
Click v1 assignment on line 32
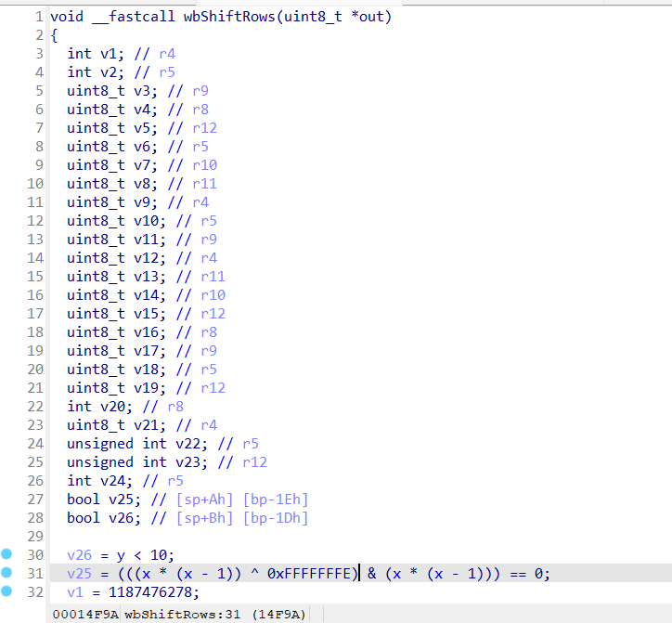(x=75, y=592)
